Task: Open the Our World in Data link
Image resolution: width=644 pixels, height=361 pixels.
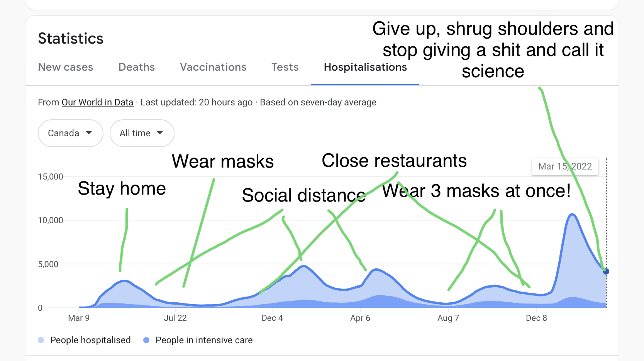Action: click(x=97, y=102)
